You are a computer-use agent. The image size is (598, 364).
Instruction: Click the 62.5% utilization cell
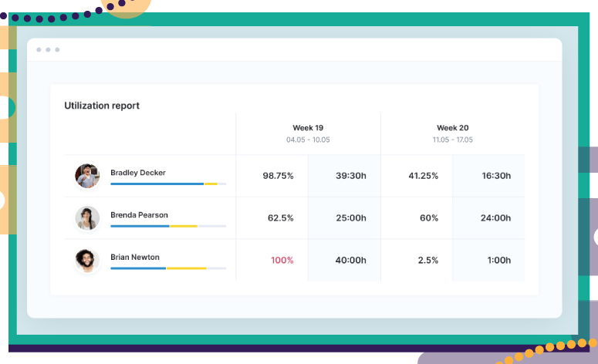281,218
